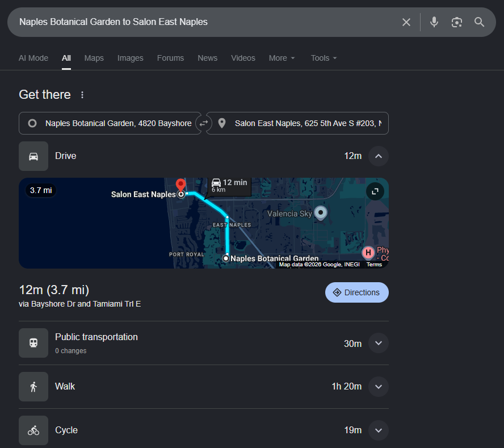Click the Salon East Naples map label

[x=144, y=194]
